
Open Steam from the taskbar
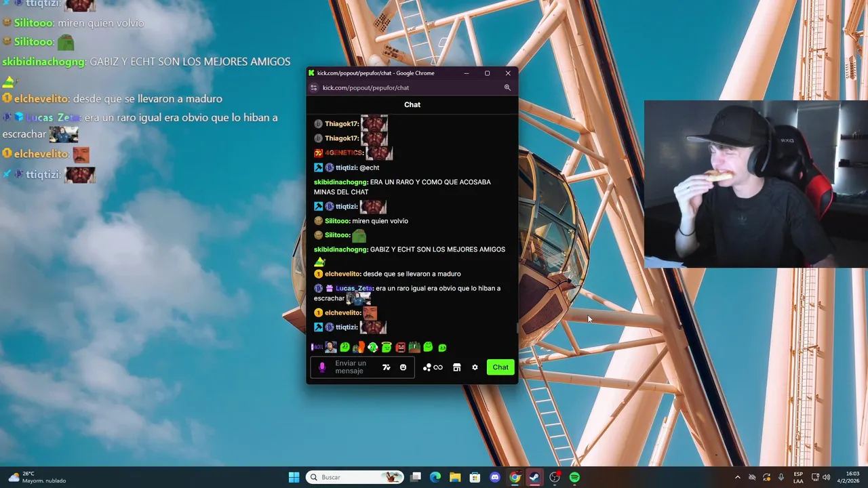[x=534, y=477]
